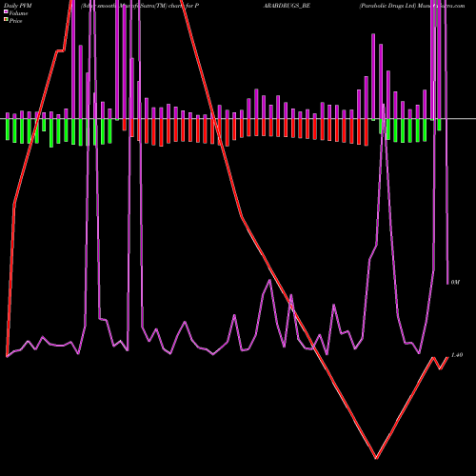Image resolution: width=476 pixels, height=476 pixels.
Task: Click the Volume legend color swatch
Action: [6, 12]
